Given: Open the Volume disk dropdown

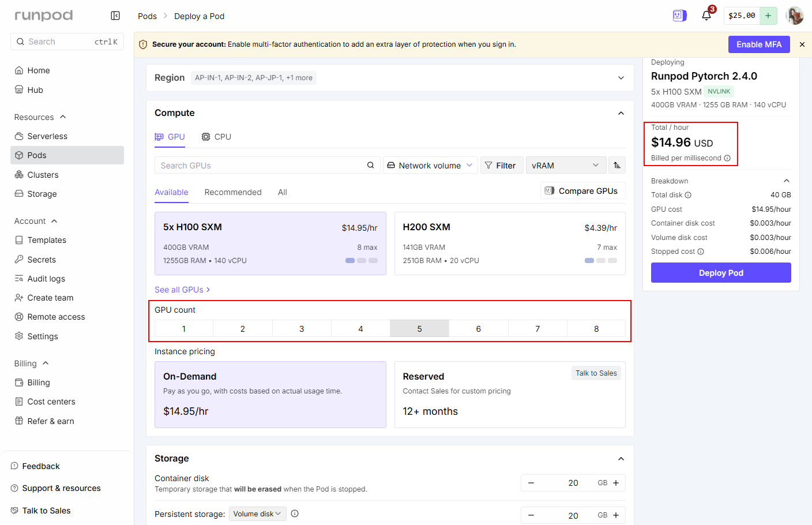Looking at the screenshot, I should 258,513.
